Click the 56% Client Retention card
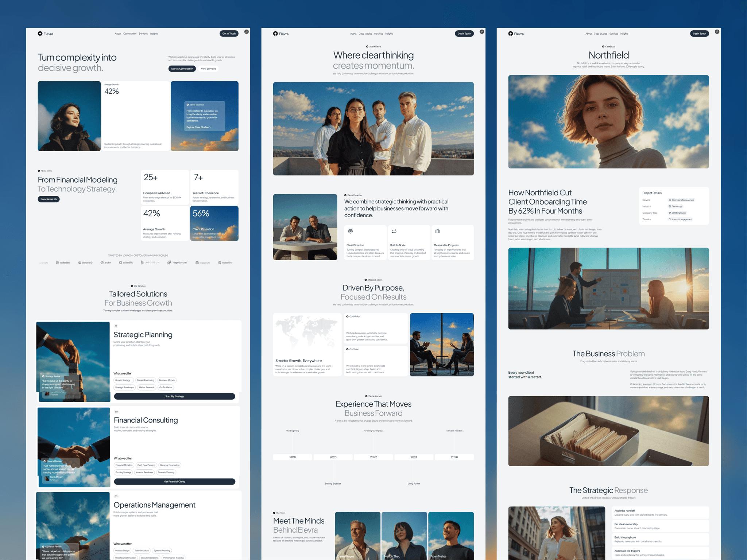 (214, 223)
